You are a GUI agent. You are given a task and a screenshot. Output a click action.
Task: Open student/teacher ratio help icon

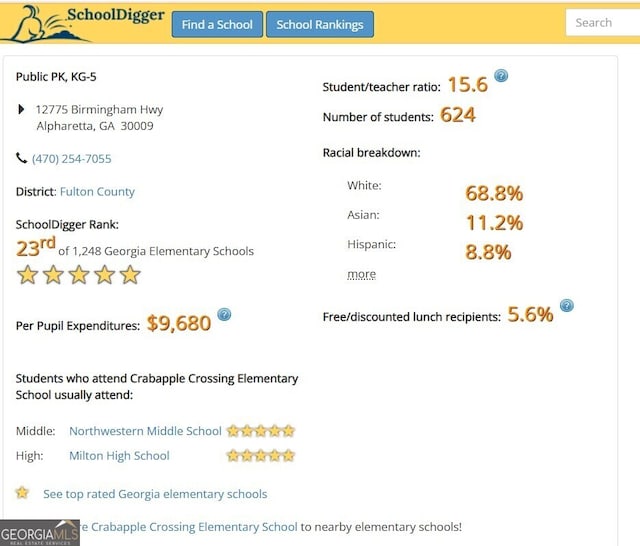tap(501, 76)
